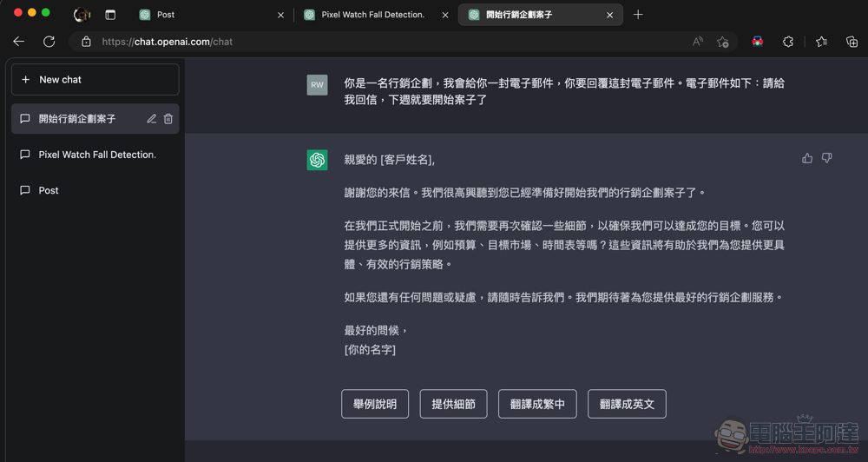Screen dimensions: 868x462
Task: Open the Post chat in sidebar
Action: point(95,190)
